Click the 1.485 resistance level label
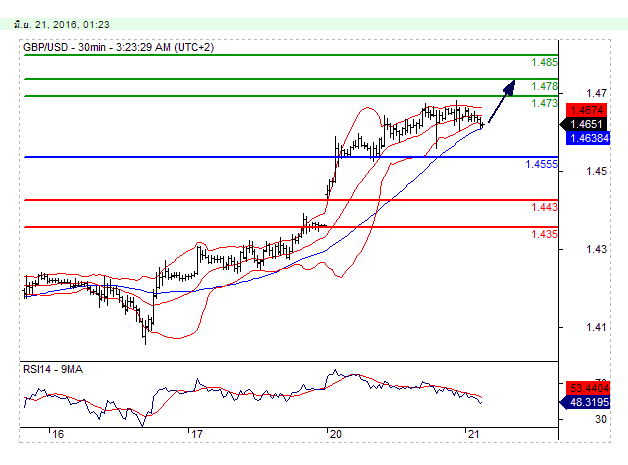 click(544, 62)
